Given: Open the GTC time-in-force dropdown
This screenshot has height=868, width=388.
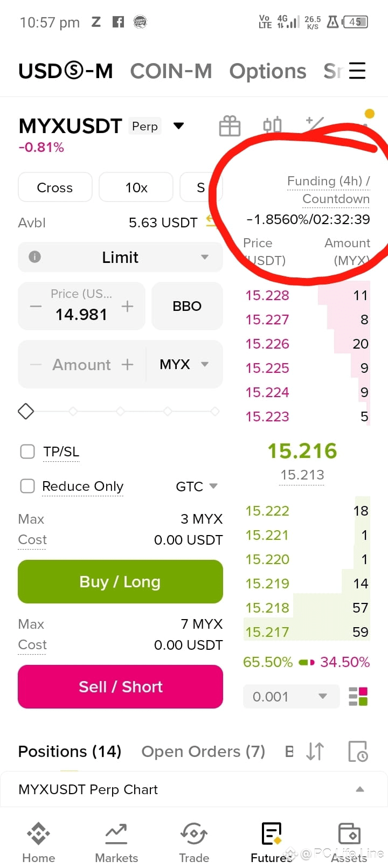Looking at the screenshot, I should click(x=197, y=487).
